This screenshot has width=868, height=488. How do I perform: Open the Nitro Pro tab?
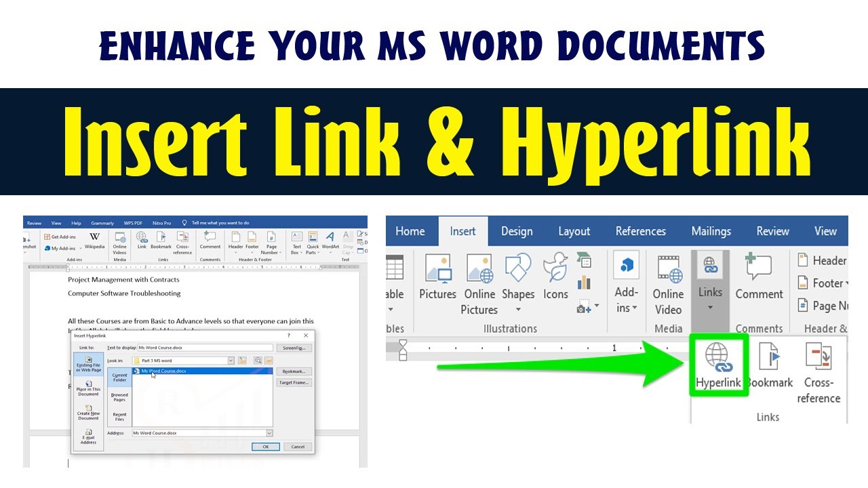point(162,222)
